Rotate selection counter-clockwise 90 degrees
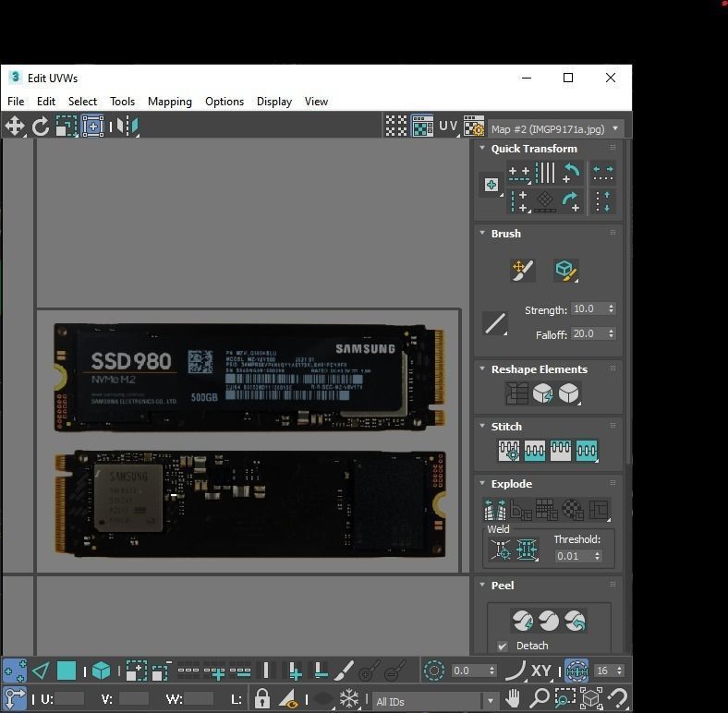This screenshot has height=713, width=728. (x=571, y=173)
